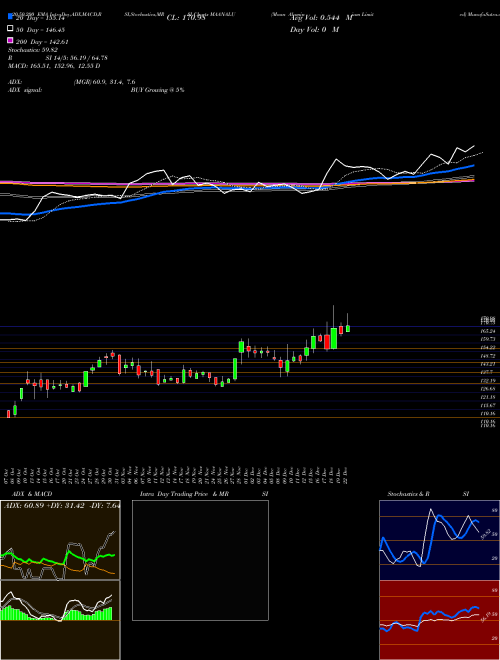Click the 126.68 price axis label
Viewport: 500px width, 660px height.
tap(489, 389)
